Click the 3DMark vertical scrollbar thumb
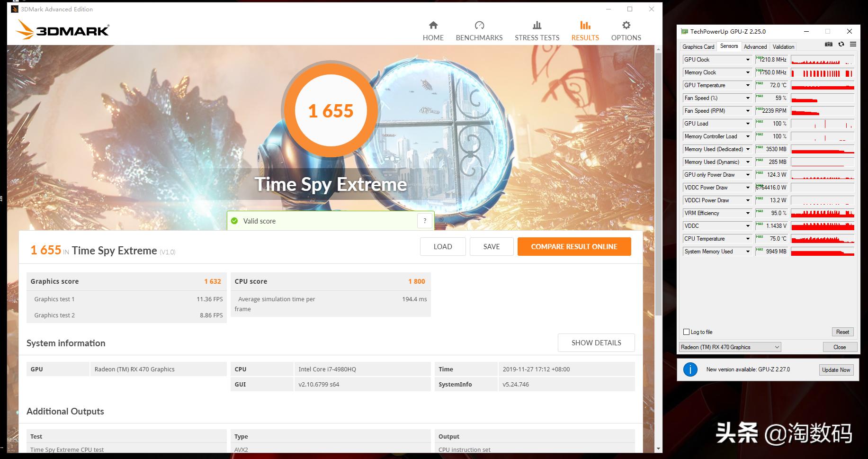This screenshot has height=459, width=868. 658,184
